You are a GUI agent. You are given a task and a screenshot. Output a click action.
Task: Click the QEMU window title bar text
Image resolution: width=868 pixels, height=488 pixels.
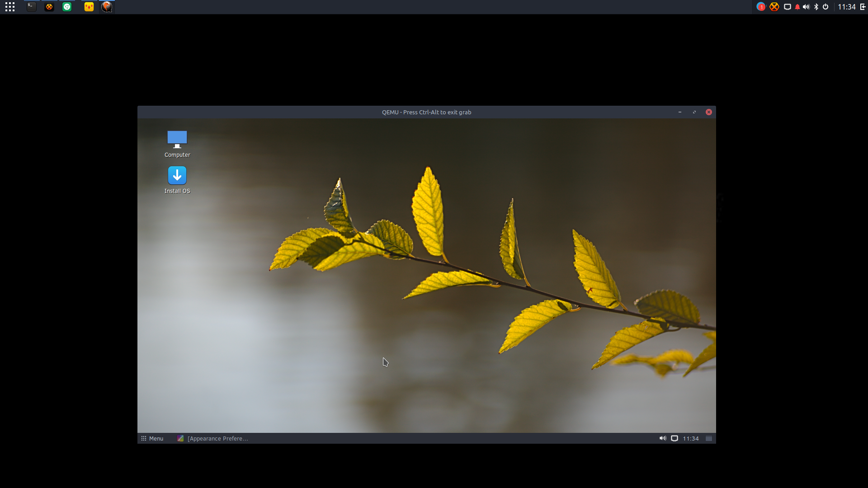point(426,112)
